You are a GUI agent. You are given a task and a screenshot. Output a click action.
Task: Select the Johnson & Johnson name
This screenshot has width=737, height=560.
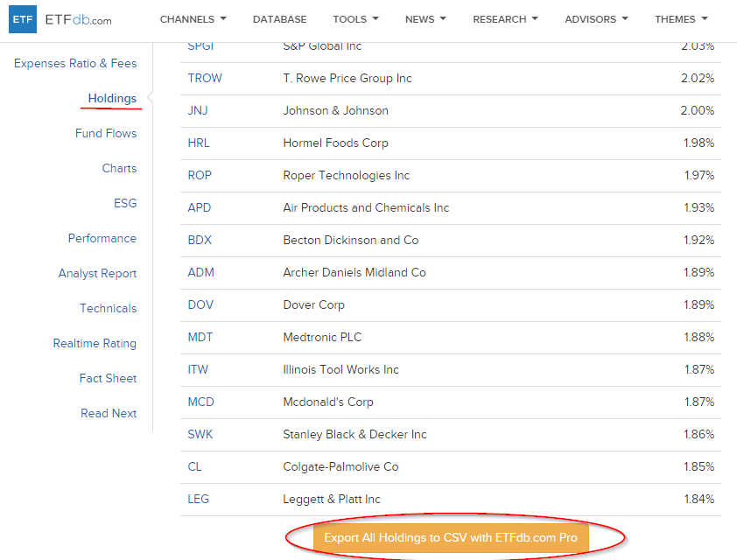pyautogui.click(x=335, y=110)
